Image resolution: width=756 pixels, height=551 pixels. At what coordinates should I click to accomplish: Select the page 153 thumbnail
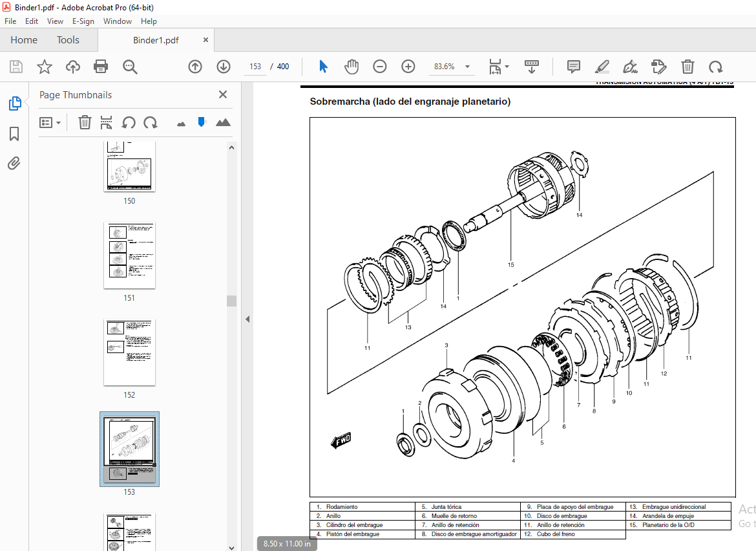tap(129, 449)
